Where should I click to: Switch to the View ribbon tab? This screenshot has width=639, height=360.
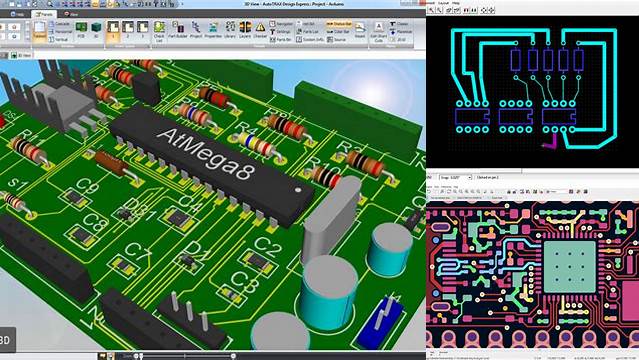(71, 14)
